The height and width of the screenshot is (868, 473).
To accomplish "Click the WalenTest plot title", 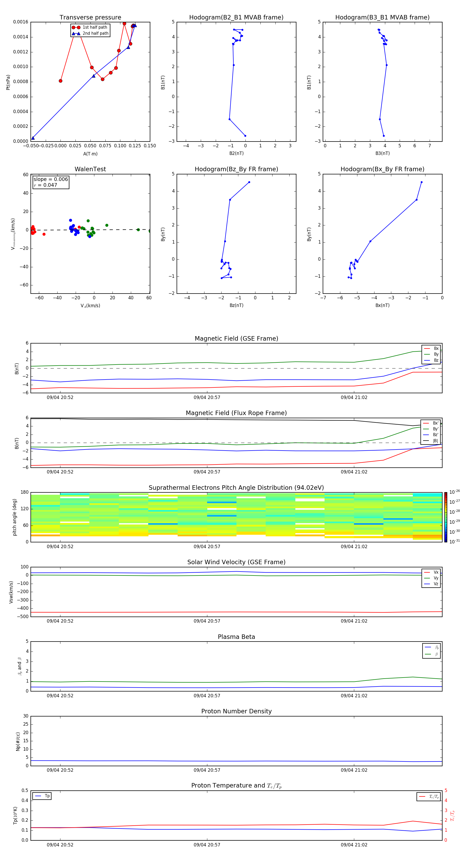I will 90,169.
